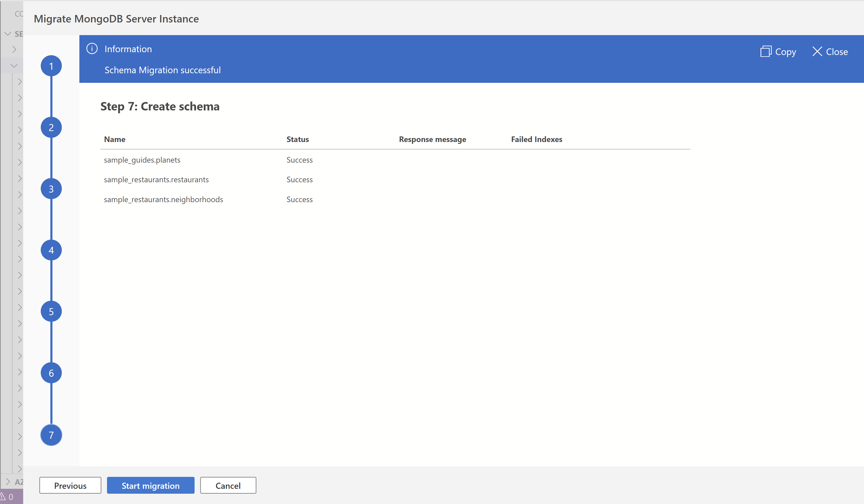The image size is (864, 504).
Task: Click the warning count status bar item
Action: [x=7, y=497]
